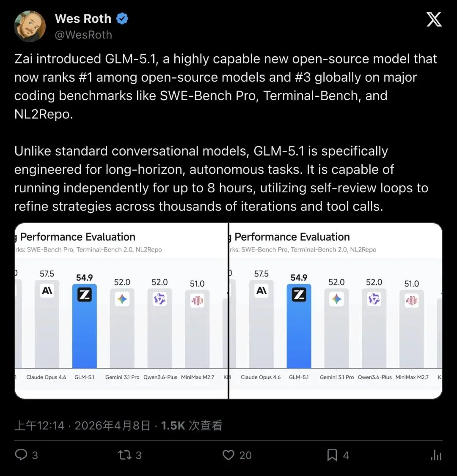Open the right performance chart image
The width and height of the screenshot is (457, 476).
[x=336, y=311]
